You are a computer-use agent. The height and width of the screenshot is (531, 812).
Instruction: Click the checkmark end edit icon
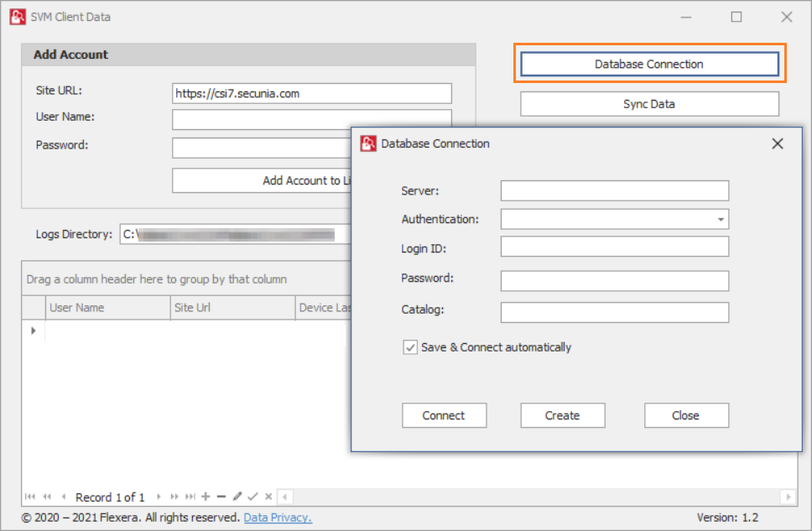click(252, 497)
